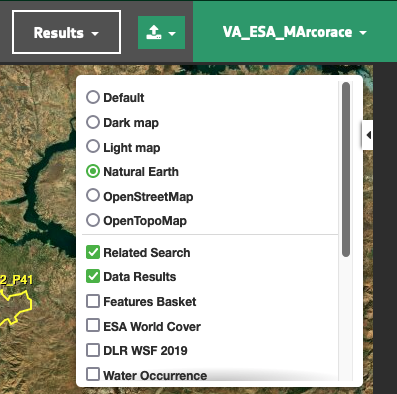This screenshot has width=397, height=394.
Task: Click the layer list scrollbar
Action: click(x=346, y=169)
